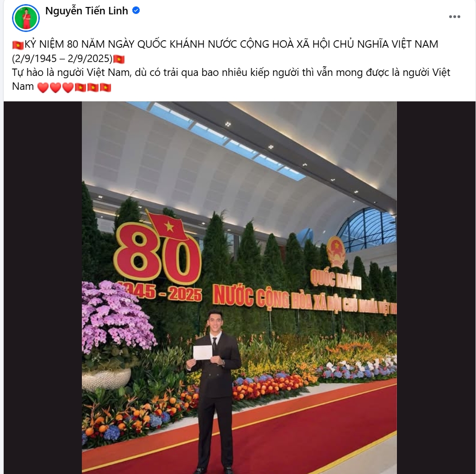
Task: Click the sentence starting Tự hào là người
Action: pos(231,79)
